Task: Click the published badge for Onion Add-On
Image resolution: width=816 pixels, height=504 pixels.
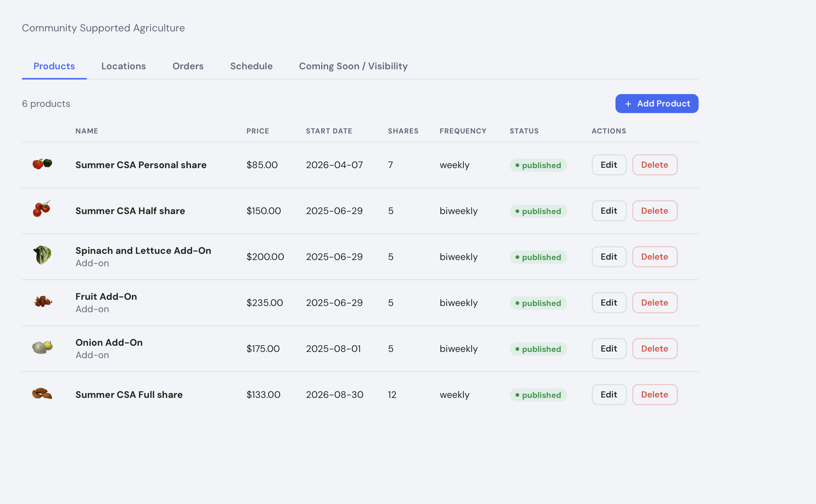Action: click(538, 349)
